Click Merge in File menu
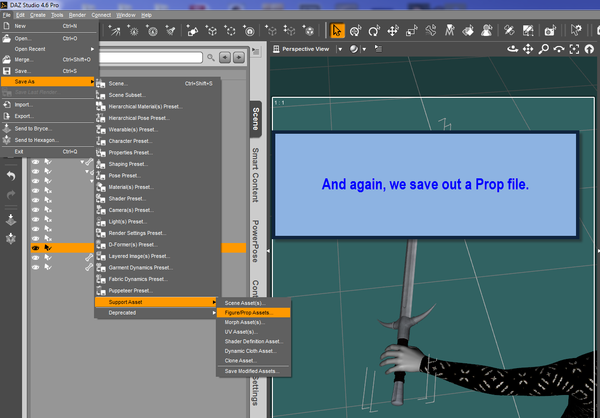Screen dimensions: 600x418 click(48, 60)
